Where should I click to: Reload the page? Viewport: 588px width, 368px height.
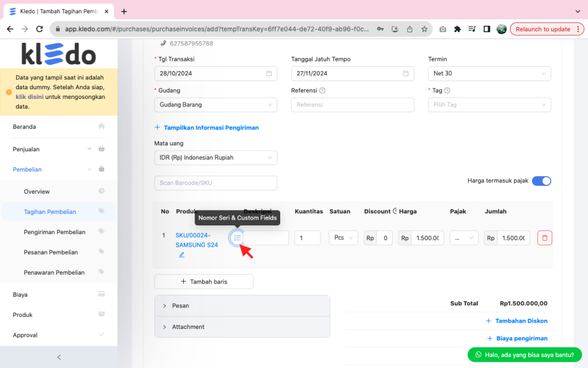click(40, 29)
